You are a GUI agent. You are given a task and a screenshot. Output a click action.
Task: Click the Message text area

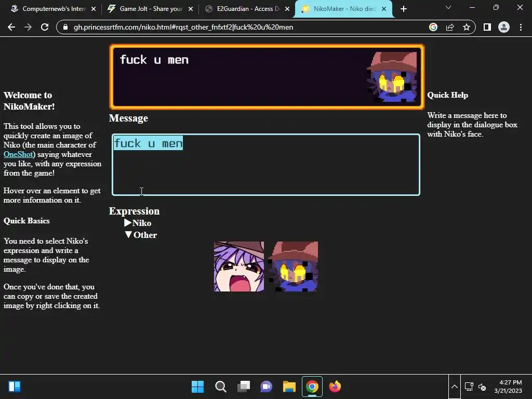coord(266,165)
